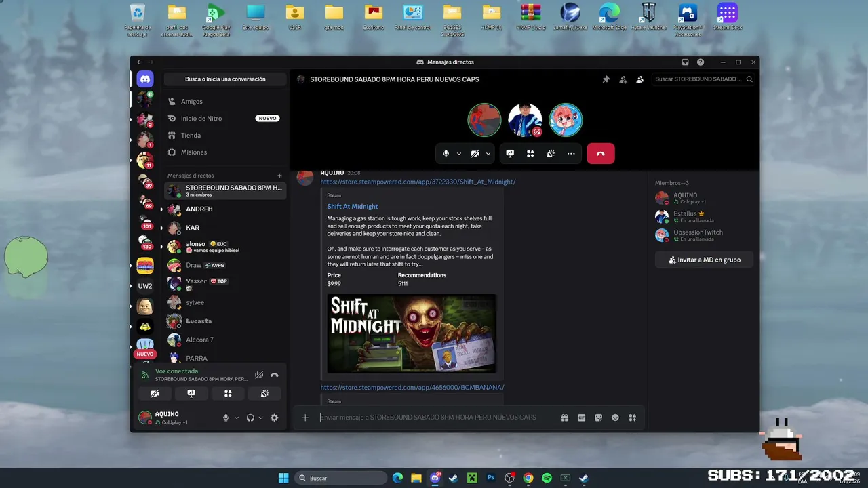The height and width of the screenshot is (488, 868).
Task: Open Discord home direct messages button
Action: tap(145, 79)
